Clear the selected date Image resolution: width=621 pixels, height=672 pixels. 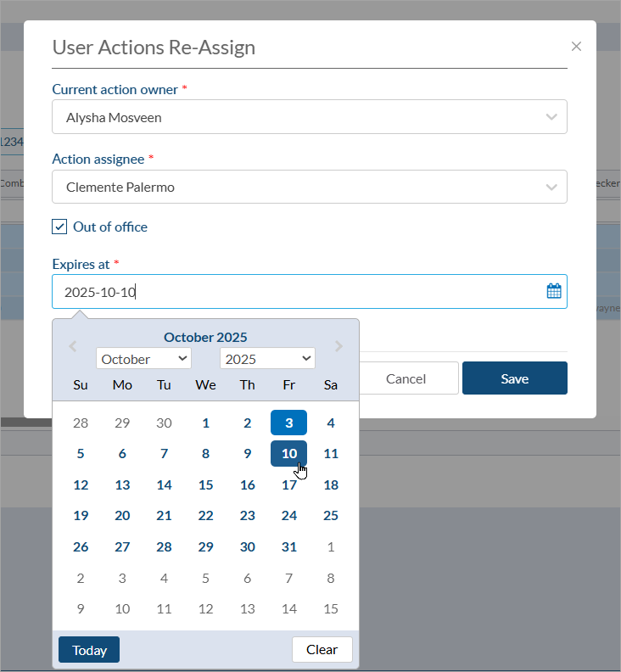(322, 650)
